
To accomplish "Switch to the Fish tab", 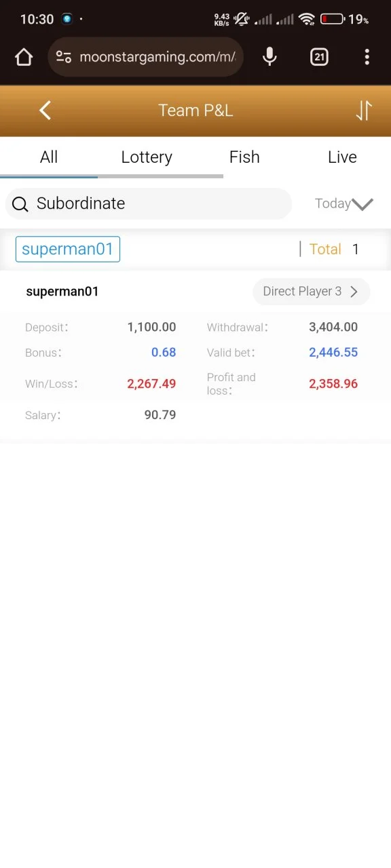I will click(x=244, y=157).
